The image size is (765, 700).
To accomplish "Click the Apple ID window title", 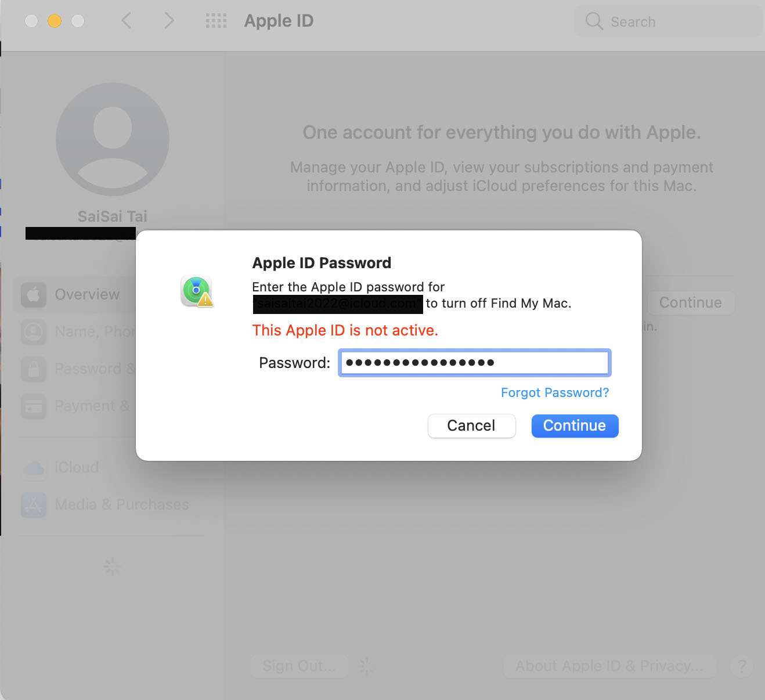I will coord(279,21).
